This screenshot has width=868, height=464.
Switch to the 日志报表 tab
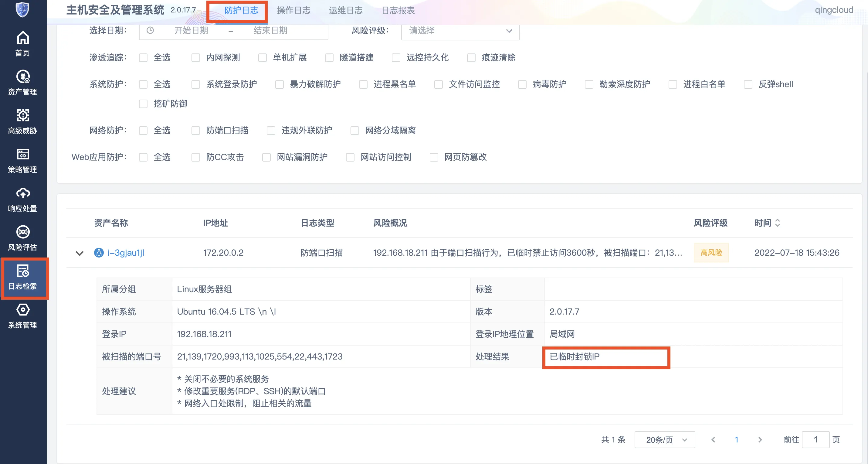coord(398,10)
